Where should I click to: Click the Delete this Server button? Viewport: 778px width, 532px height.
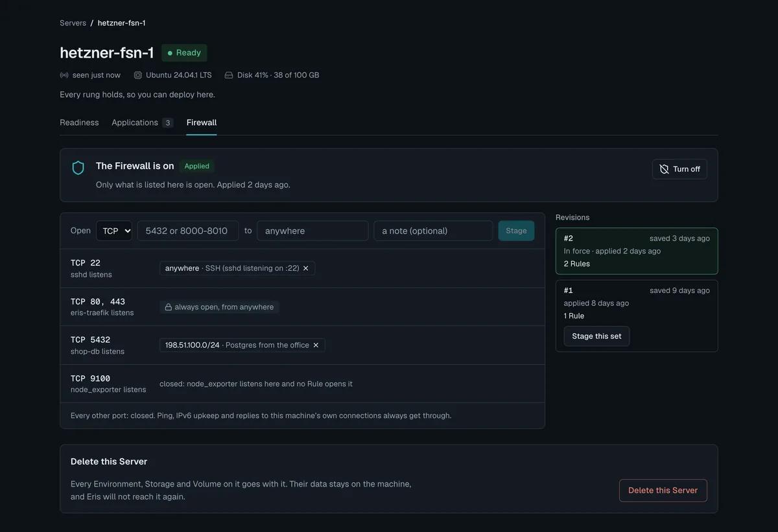click(663, 491)
